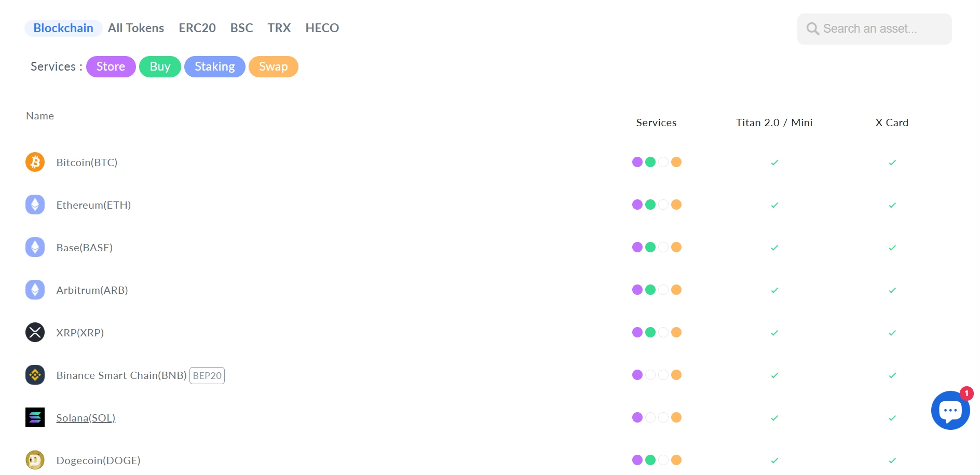Switch to the HECO tab
This screenshot has height=475, width=980.
[322, 28]
